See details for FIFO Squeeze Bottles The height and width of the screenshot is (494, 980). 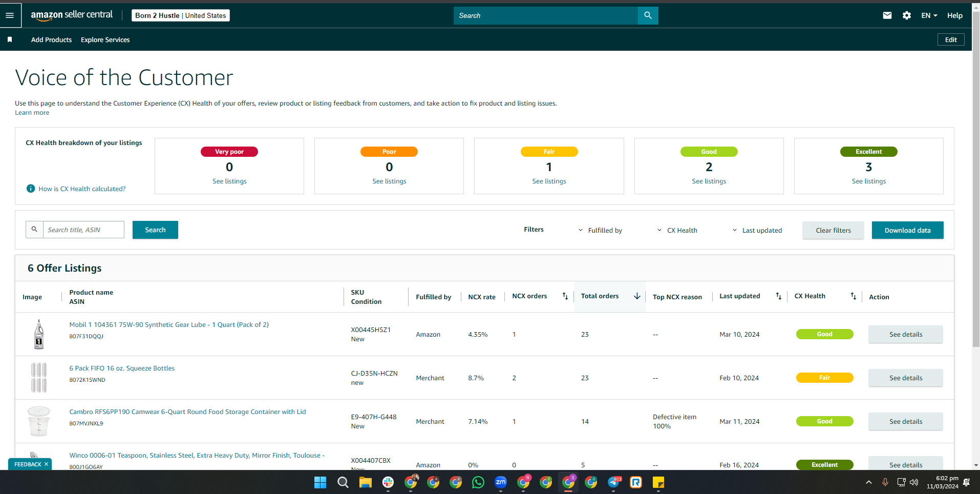(x=905, y=378)
